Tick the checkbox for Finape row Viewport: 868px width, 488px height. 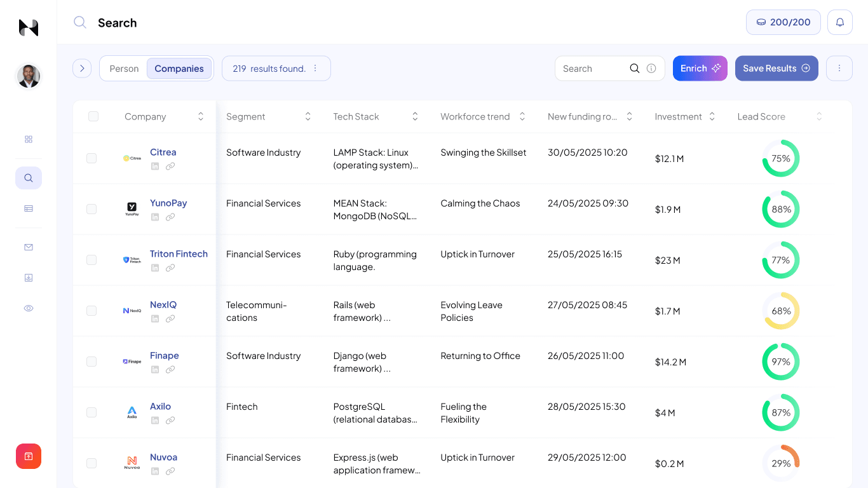click(92, 362)
